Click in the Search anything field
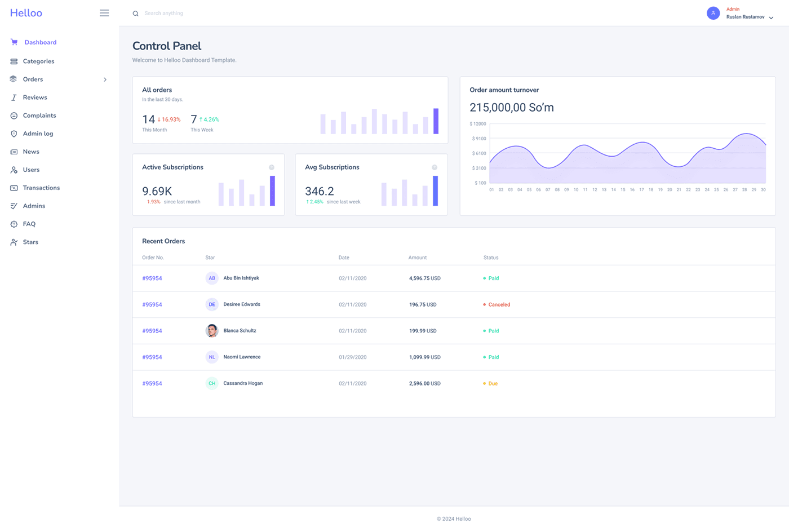 [x=163, y=14]
